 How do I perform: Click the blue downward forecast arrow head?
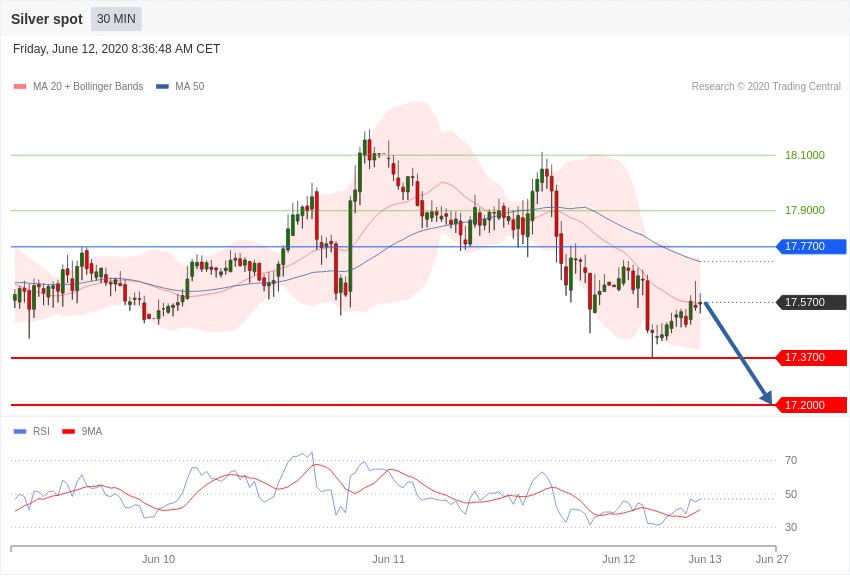pos(766,398)
